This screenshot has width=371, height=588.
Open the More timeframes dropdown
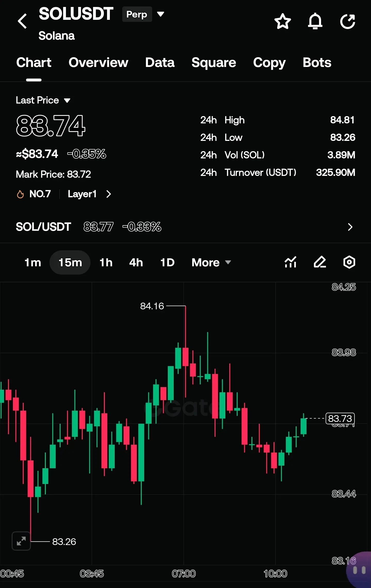211,262
